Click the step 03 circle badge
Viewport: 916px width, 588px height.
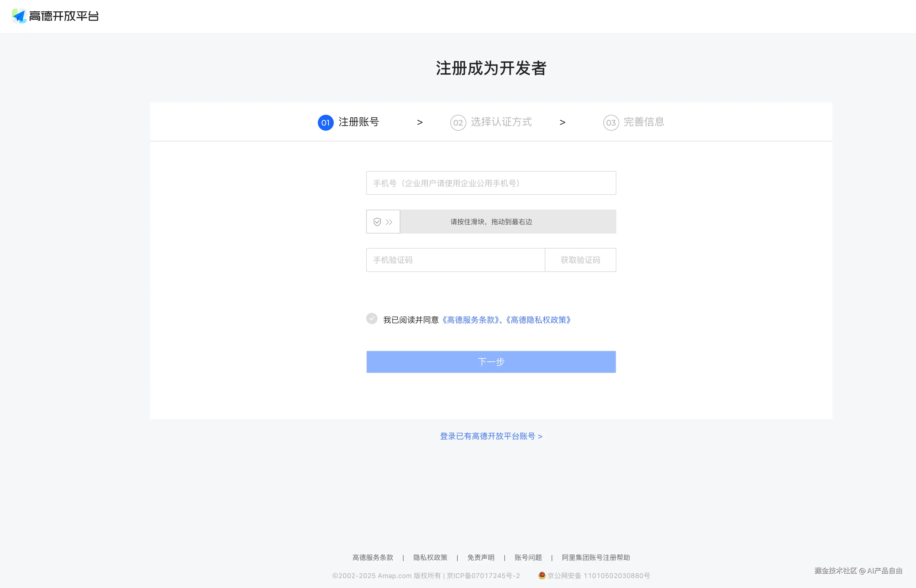tap(611, 122)
